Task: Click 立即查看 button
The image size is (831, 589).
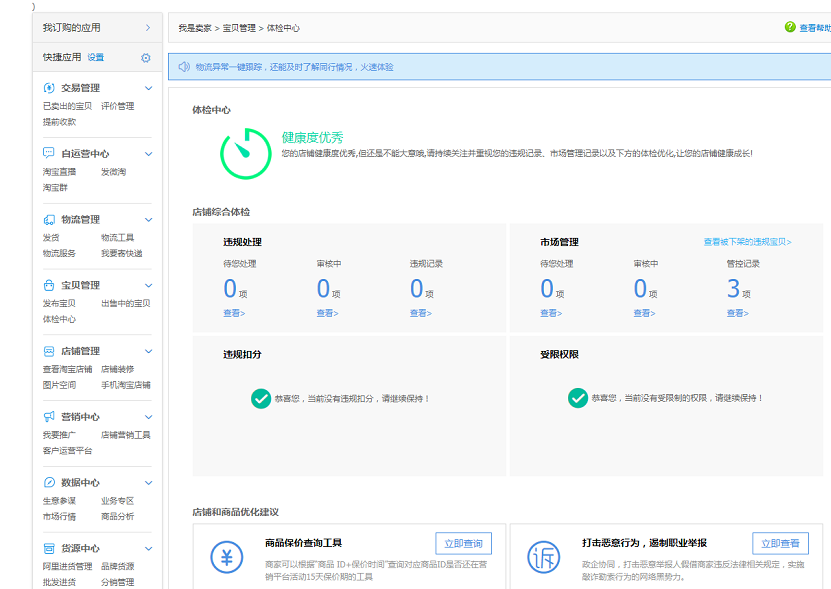Action: click(x=780, y=543)
